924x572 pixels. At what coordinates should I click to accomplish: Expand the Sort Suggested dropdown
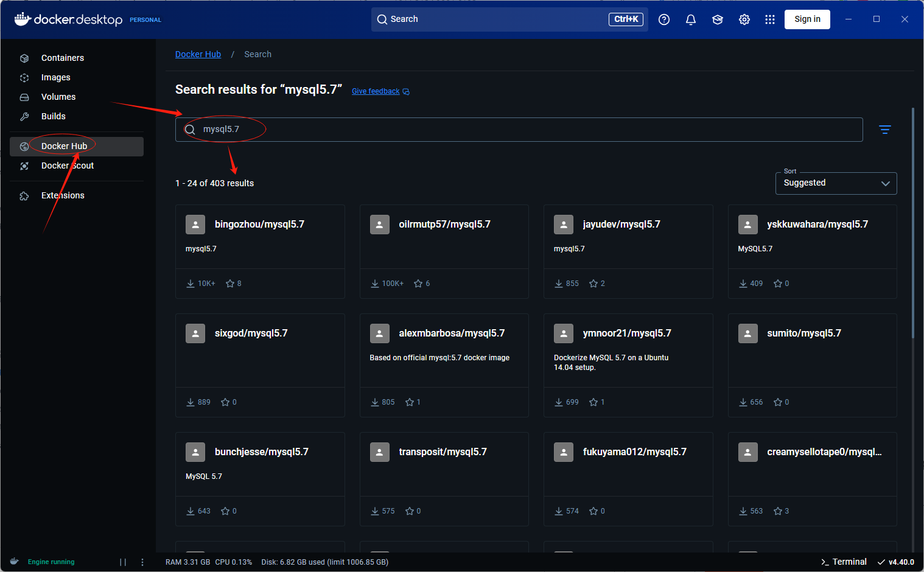point(836,183)
